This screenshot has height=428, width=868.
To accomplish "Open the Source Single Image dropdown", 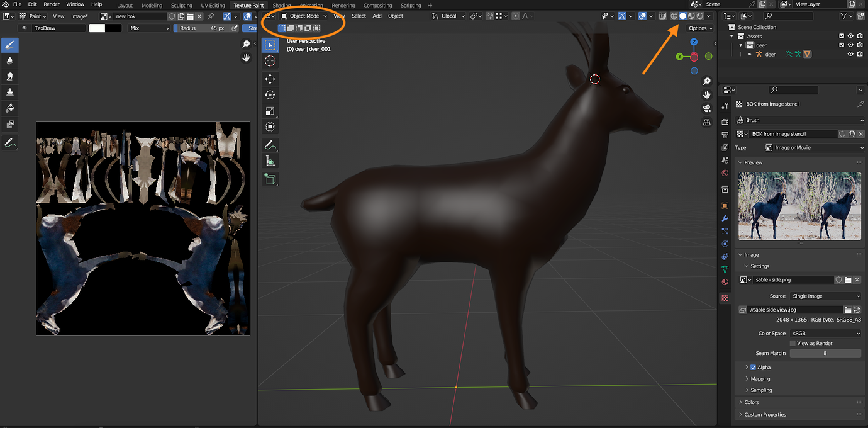I will pyautogui.click(x=826, y=296).
